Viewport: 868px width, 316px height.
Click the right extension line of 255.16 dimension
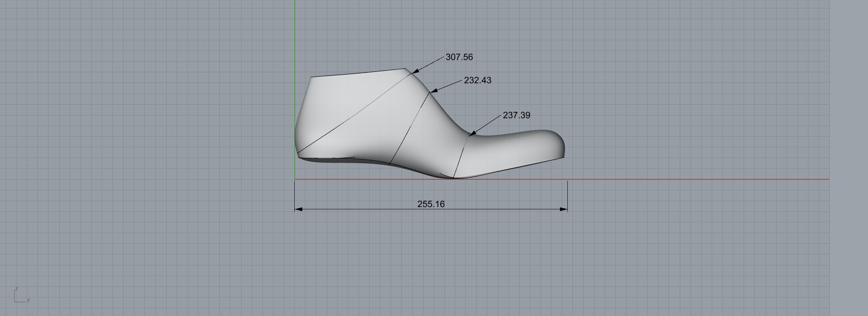(x=567, y=194)
